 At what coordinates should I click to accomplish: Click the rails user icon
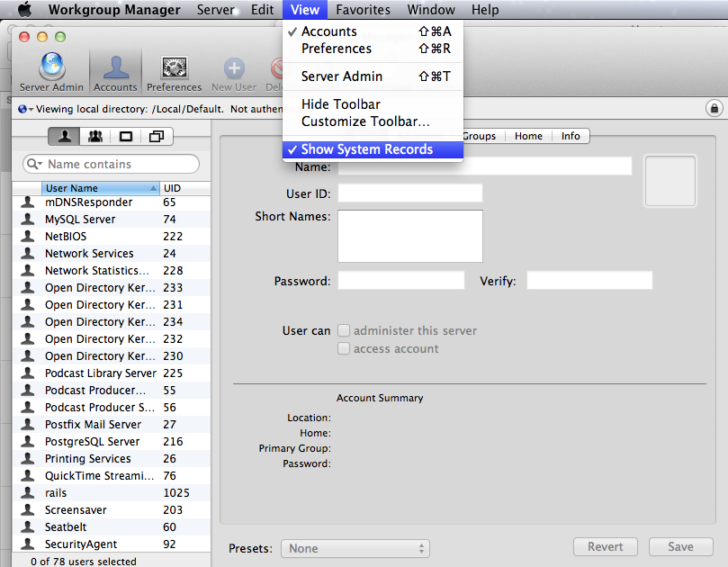28,492
